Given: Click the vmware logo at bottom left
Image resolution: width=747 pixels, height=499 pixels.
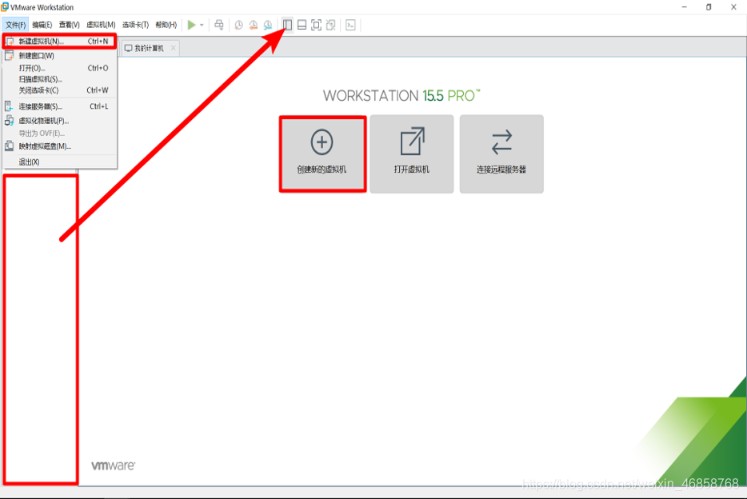Looking at the screenshot, I should pyautogui.click(x=113, y=466).
